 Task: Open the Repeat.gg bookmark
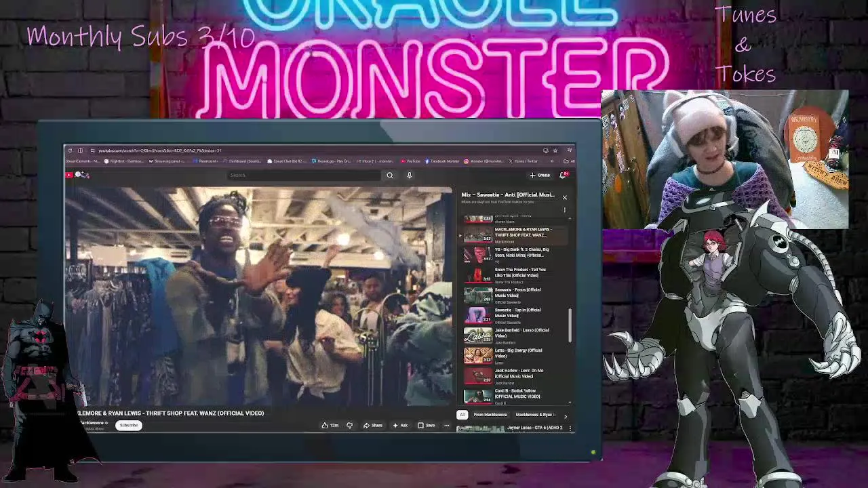coord(331,161)
